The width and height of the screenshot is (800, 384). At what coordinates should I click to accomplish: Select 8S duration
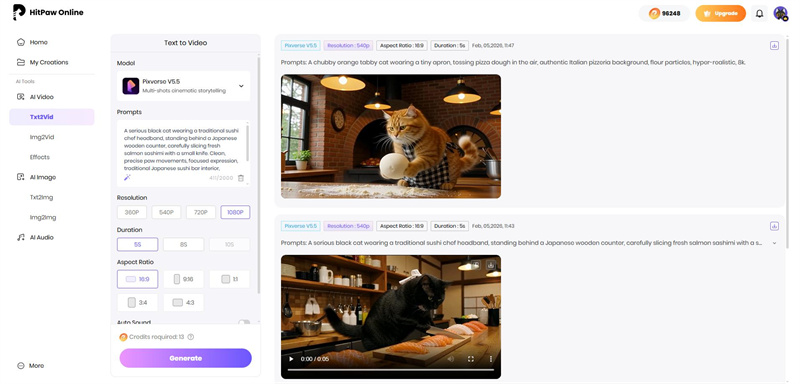click(183, 244)
